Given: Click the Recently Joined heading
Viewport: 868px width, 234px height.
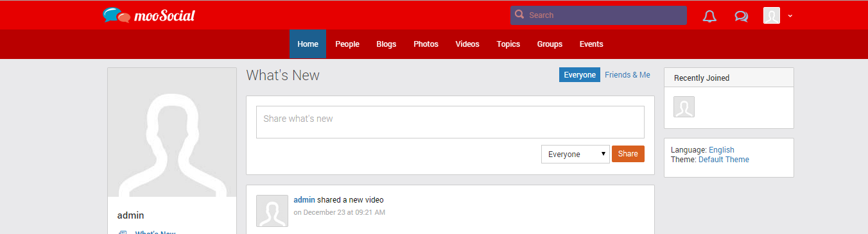Looking at the screenshot, I should click(702, 78).
